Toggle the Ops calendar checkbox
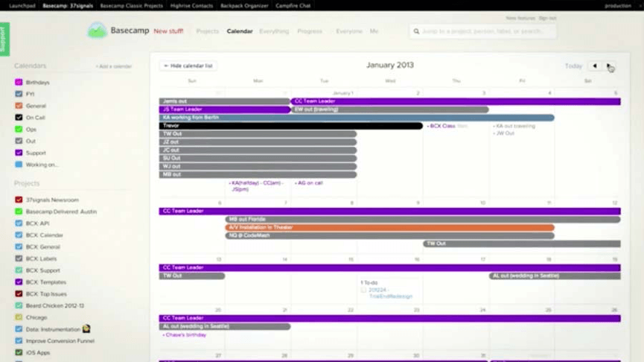Viewport: 644px width, 362px height. click(19, 129)
